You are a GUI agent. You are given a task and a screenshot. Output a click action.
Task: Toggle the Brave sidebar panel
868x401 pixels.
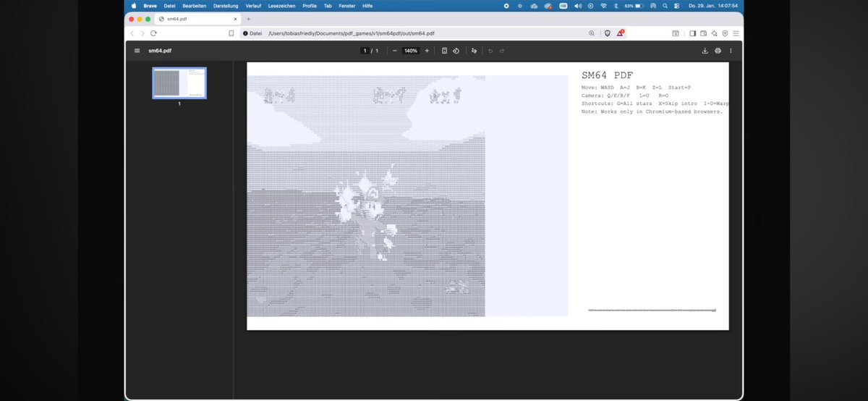(x=692, y=33)
